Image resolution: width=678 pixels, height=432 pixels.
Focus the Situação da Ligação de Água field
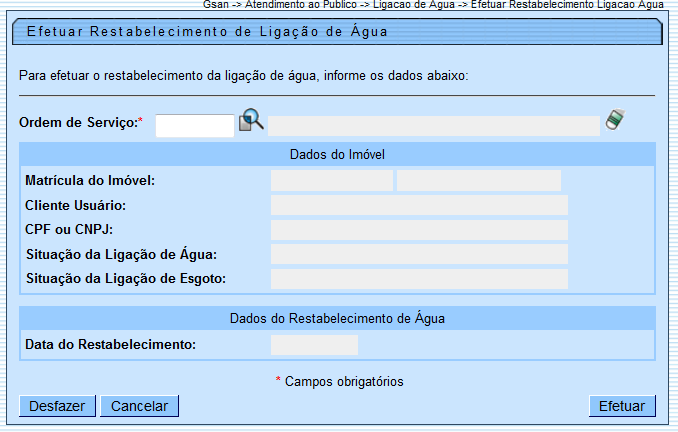419,254
